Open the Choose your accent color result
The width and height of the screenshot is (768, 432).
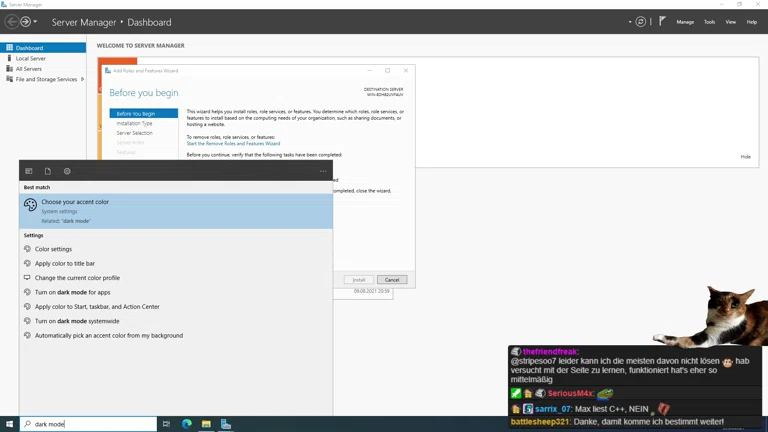tap(176, 211)
